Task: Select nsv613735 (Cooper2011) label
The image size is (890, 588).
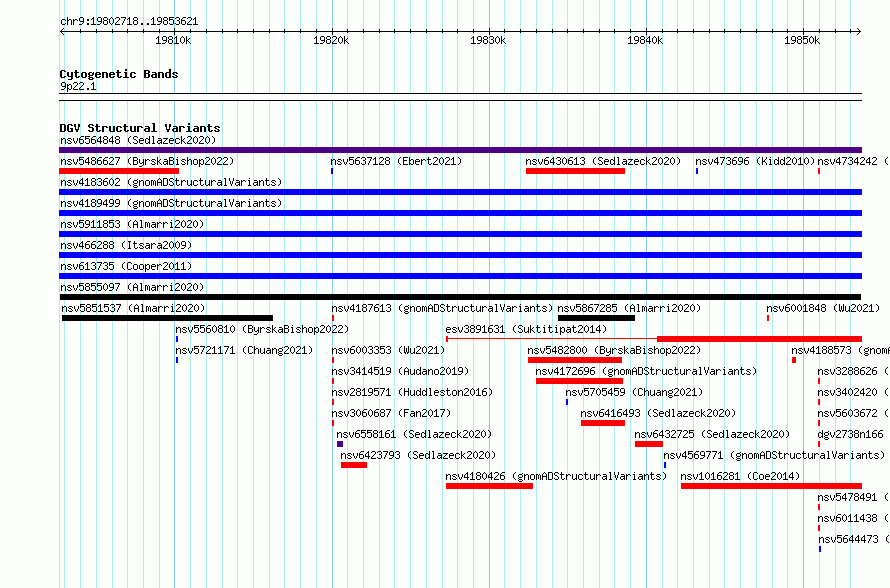Action: 126,266
